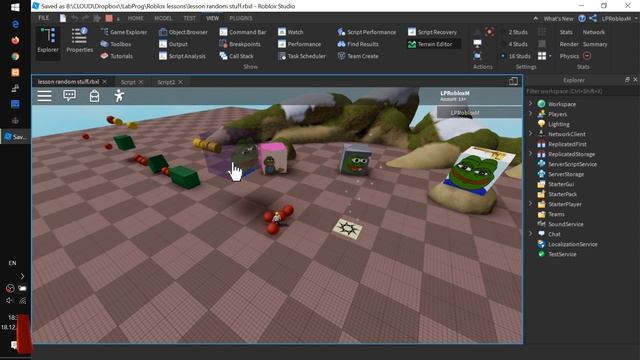The image size is (640, 360).
Task: Switch to the MODEL ribbon tab
Action: click(x=163, y=18)
